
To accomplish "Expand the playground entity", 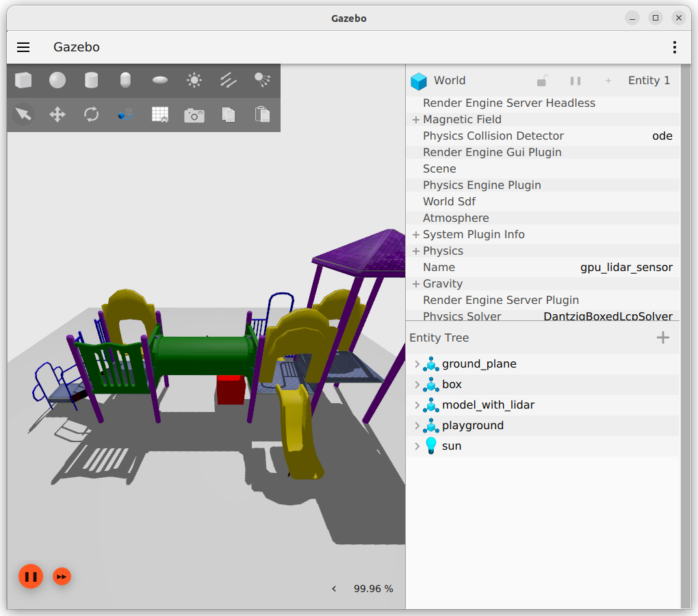I will [x=417, y=426].
